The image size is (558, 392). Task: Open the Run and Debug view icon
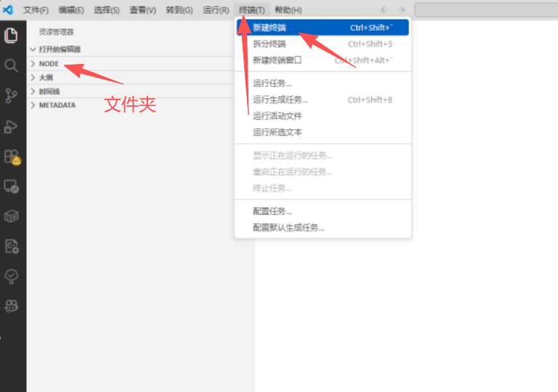tap(11, 126)
